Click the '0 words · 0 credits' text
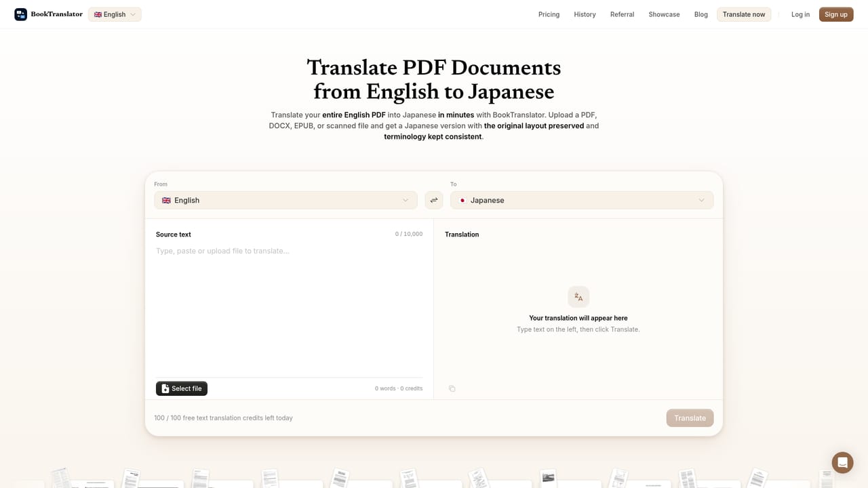The height and width of the screenshot is (488, 868). [x=399, y=388]
